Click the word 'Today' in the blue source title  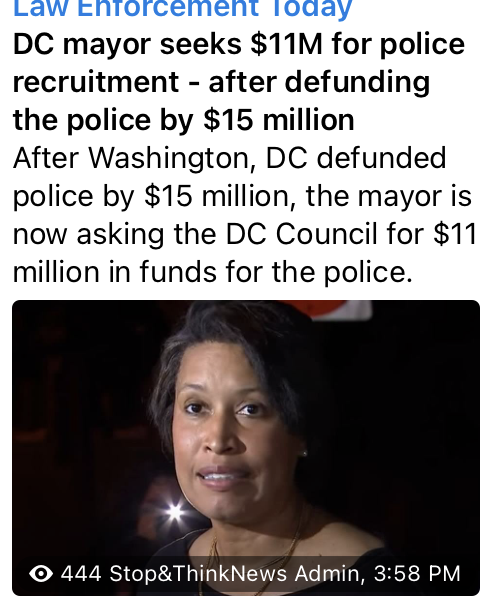pos(309,9)
